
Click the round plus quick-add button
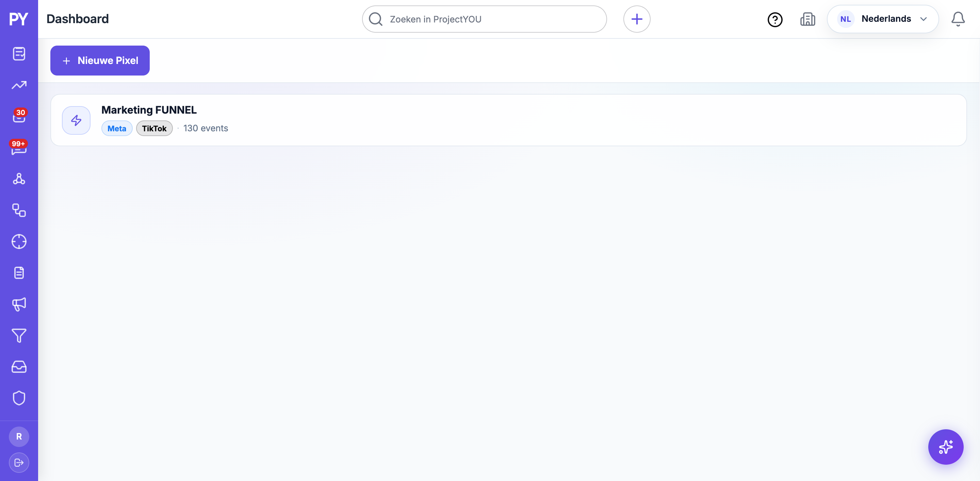(637, 19)
